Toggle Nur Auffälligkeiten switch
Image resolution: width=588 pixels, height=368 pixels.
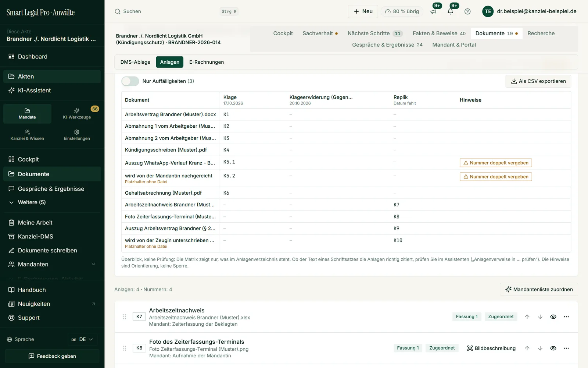pos(130,81)
